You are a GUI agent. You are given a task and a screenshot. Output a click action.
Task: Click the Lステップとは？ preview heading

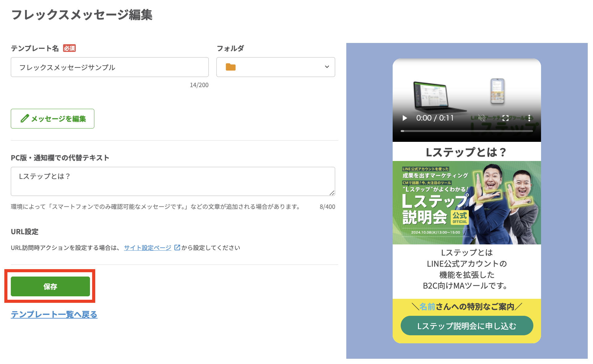point(466,152)
